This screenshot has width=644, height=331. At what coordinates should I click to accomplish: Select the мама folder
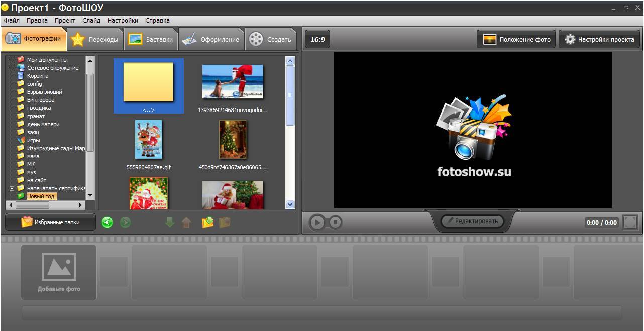[x=33, y=156]
